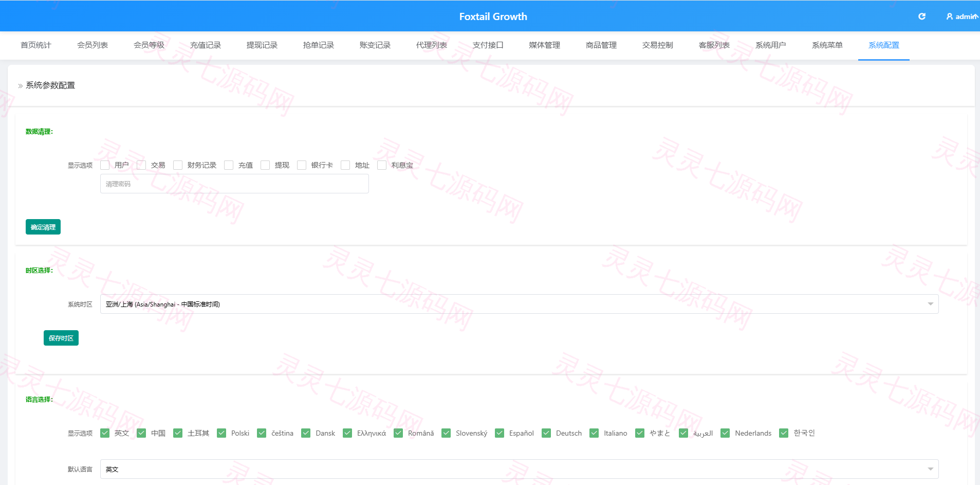Disable the čeština language option
Screen dimensions: 980x485
coord(262,433)
